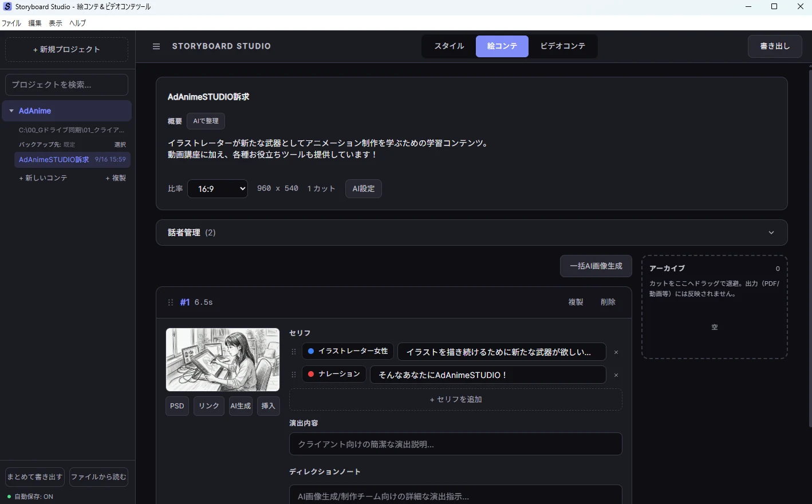Click the PSD button under thumbnail

point(177,405)
